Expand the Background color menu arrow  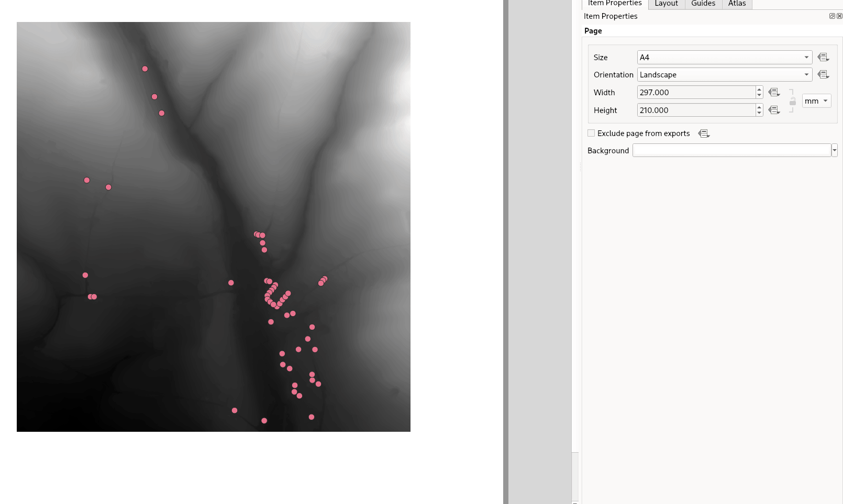pyautogui.click(x=835, y=151)
